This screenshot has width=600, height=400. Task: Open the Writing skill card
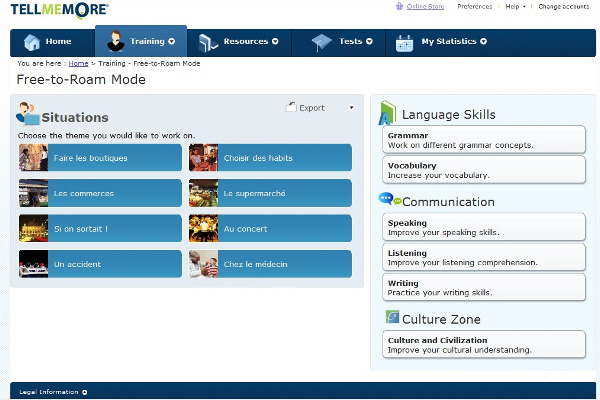[484, 287]
